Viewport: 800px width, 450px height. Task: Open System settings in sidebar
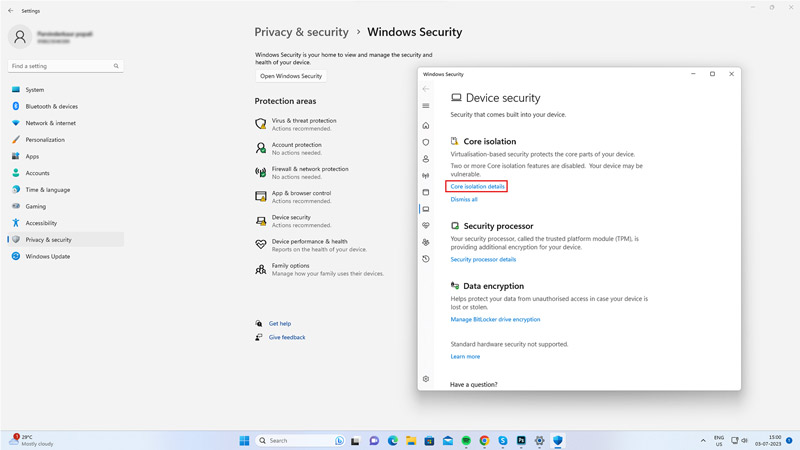[65, 90]
